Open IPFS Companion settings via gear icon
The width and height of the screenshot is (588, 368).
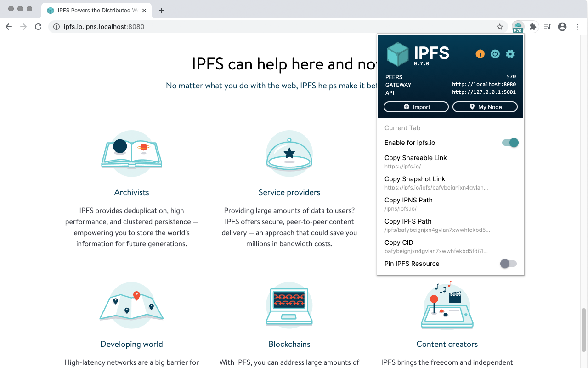coord(510,54)
